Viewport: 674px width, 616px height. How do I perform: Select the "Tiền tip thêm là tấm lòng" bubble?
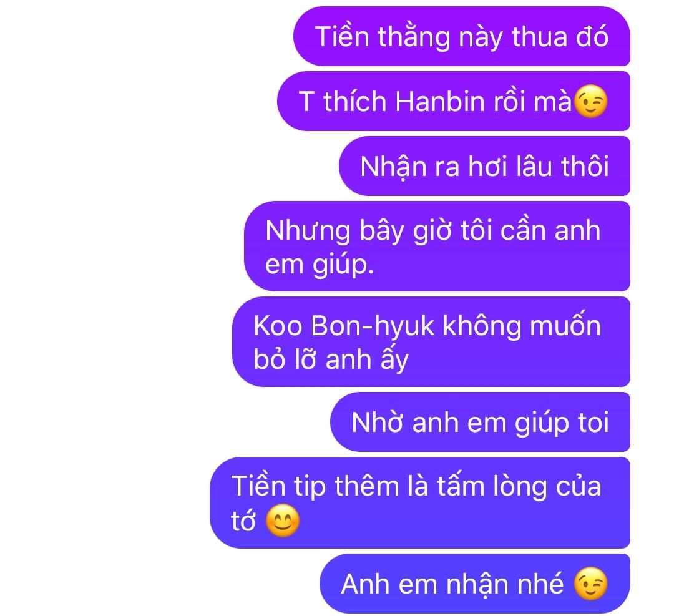[420, 503]
